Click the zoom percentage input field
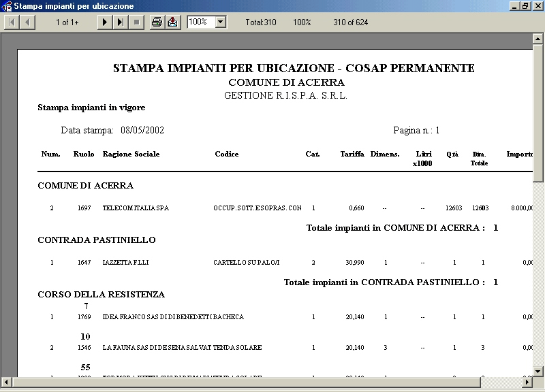Image resolution: width=545 pixels, height=392 pixels. pyautogui.click(x=201, y=22)
